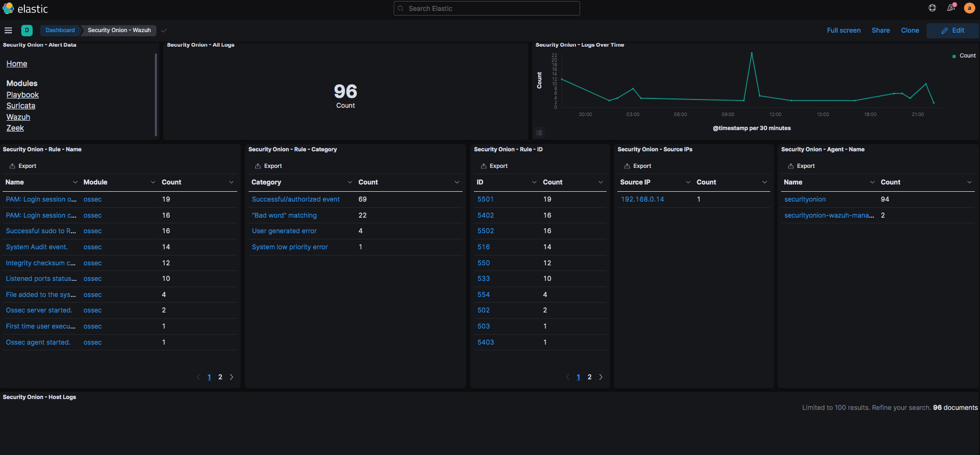Open ID column options chevron
This screenshot has width=980, height=455.
point(535,182)
